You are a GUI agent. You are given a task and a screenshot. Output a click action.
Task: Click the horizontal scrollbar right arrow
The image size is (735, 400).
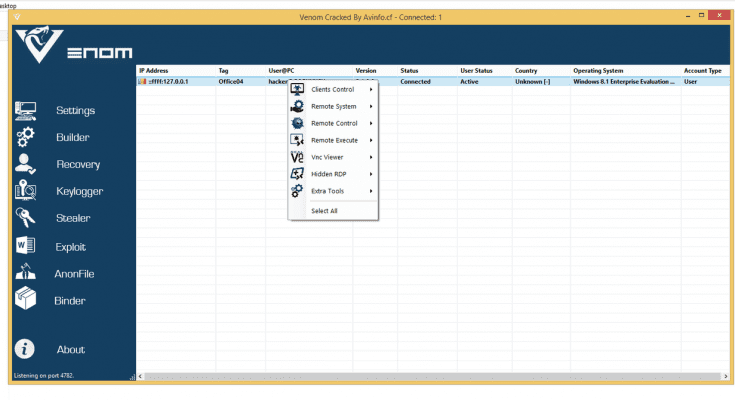(723, 376)
